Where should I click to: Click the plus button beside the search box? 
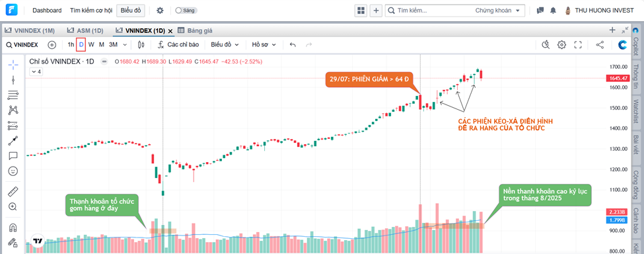pos(376,11)
